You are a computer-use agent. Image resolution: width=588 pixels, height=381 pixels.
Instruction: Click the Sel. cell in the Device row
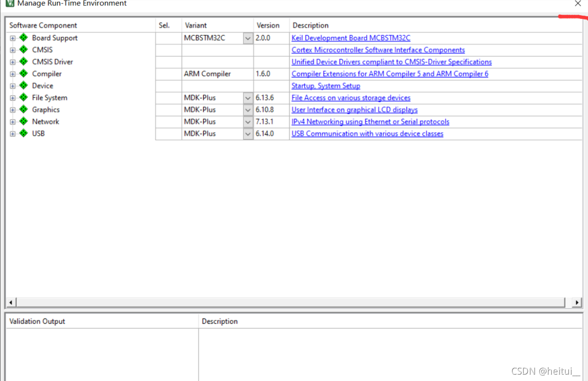point(168,86)
